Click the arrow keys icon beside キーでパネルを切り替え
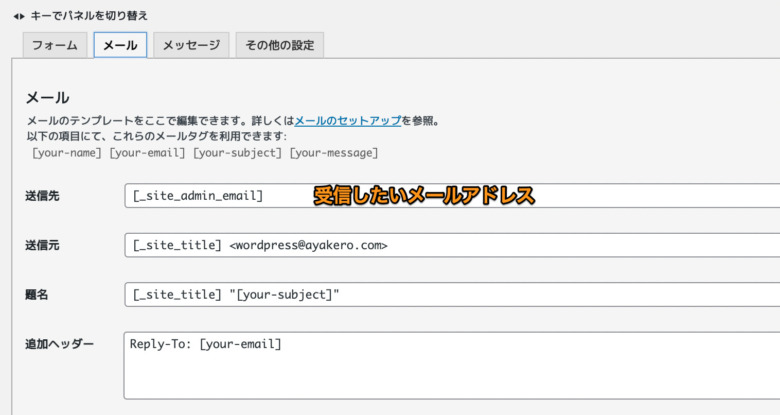Image resolution: width=780 pixels, height=415 pixels. [19, 16]
